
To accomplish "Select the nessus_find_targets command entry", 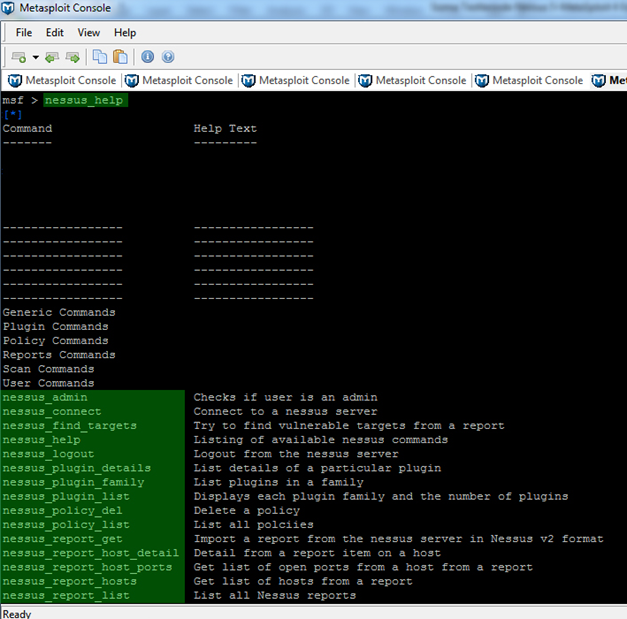I will 70,425.
